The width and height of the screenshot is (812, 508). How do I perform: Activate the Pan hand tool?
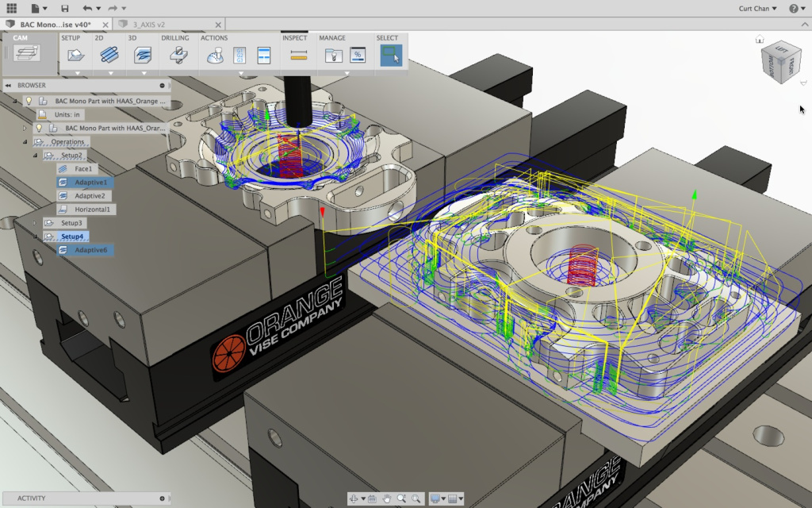pos(387,498)
